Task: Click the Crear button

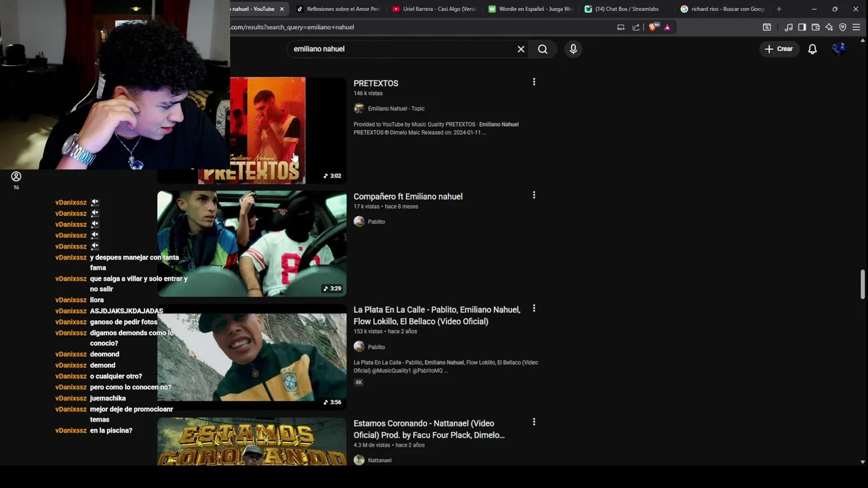Action: click(778, 49)
